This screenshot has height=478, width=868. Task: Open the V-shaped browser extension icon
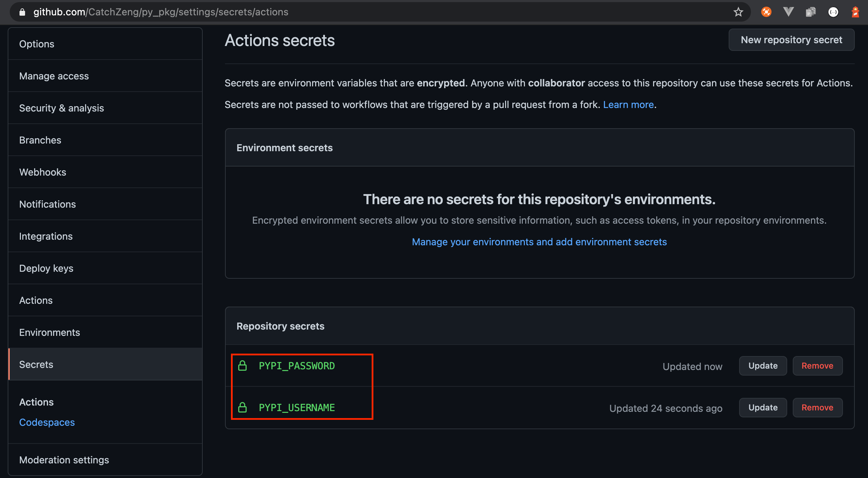pos(788,12)
